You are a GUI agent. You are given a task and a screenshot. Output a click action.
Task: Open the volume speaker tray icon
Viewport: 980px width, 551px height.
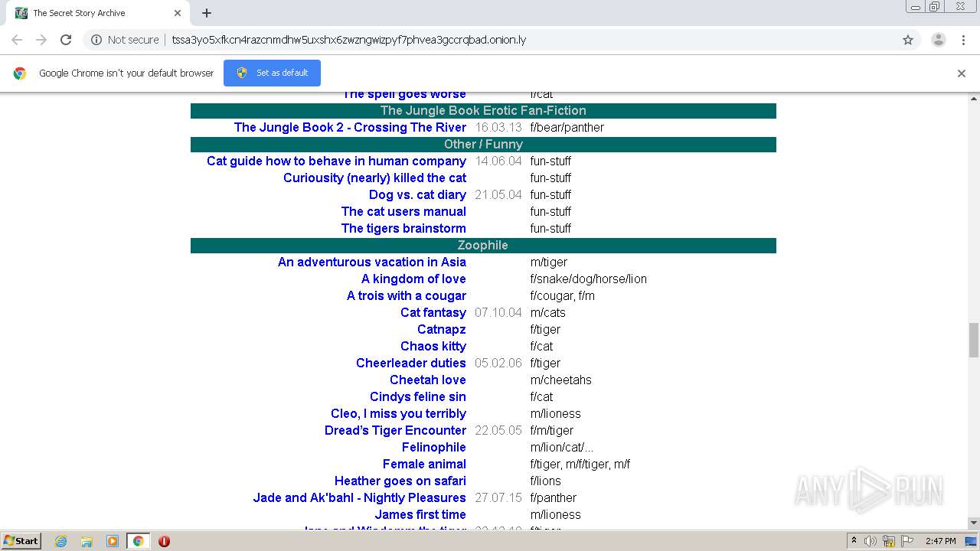(871, 541)
